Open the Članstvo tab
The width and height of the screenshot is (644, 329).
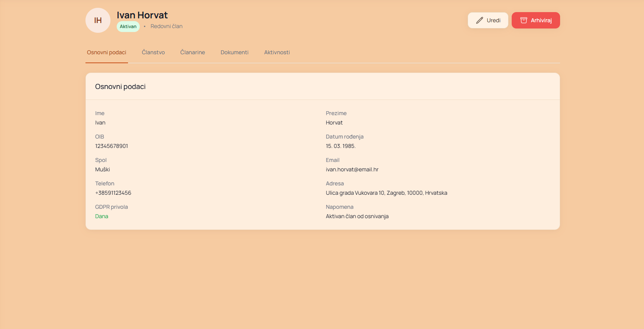(153, 52)
